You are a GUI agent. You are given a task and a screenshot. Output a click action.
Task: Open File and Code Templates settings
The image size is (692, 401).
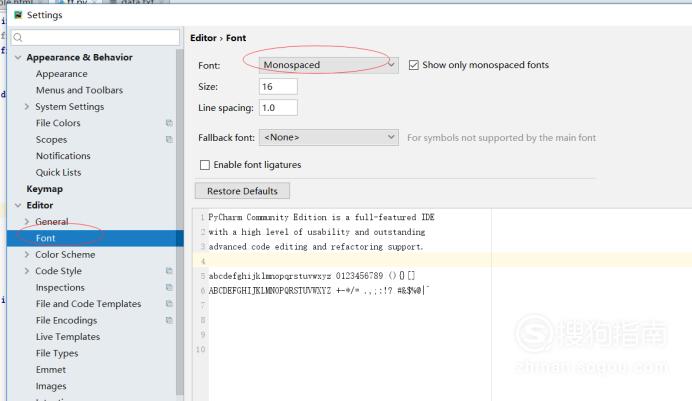[x=88, y=304]
